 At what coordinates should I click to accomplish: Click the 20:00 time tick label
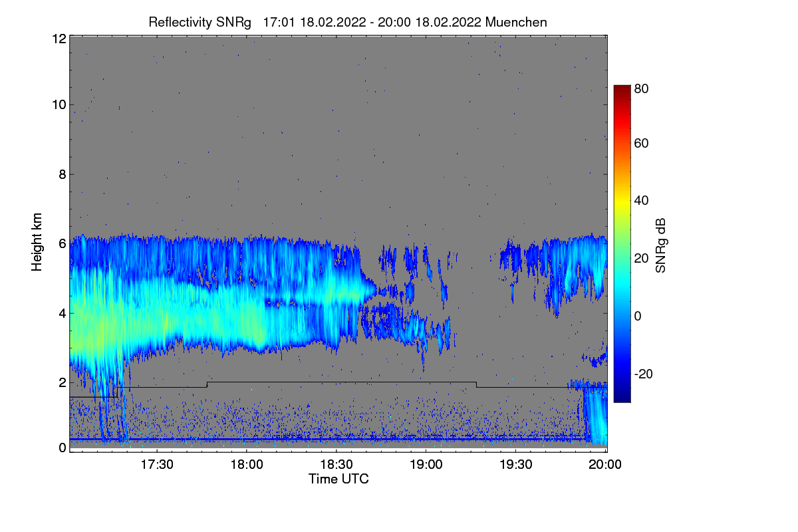(606, 465)
